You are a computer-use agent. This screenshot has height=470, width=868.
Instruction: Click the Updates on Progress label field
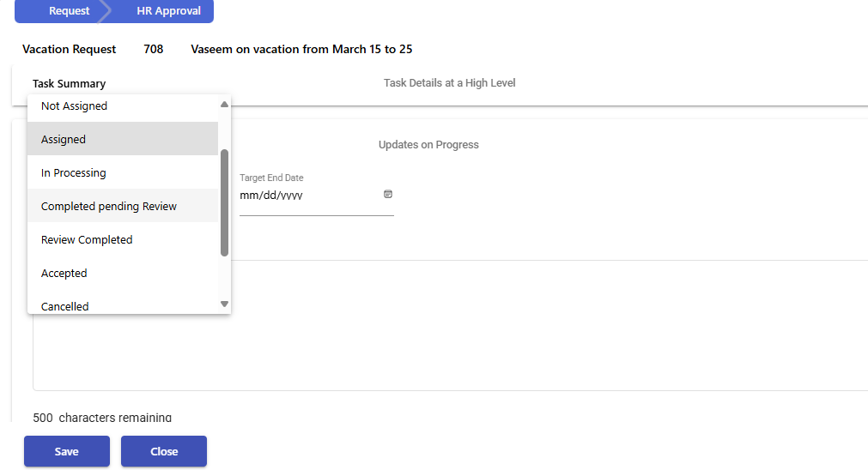428,145
